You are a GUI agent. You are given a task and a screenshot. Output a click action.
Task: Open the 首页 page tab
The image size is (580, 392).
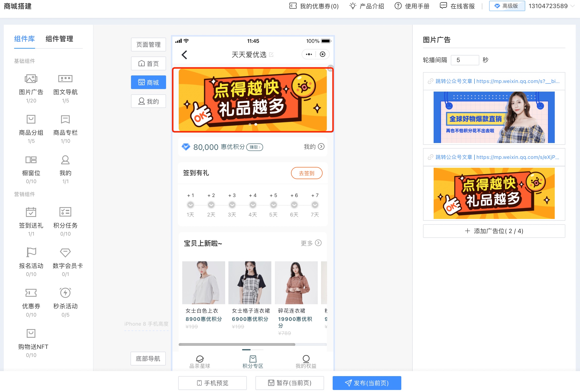(x=148, y=64)
